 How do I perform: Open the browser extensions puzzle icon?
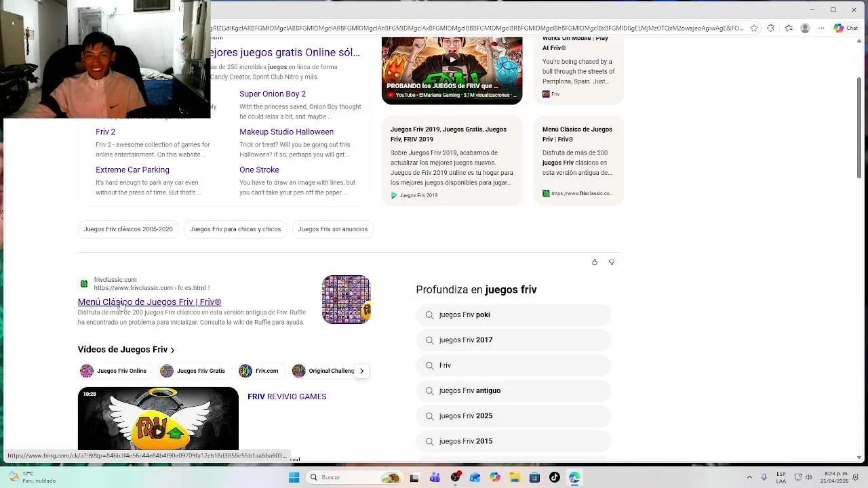coord(770,28)
